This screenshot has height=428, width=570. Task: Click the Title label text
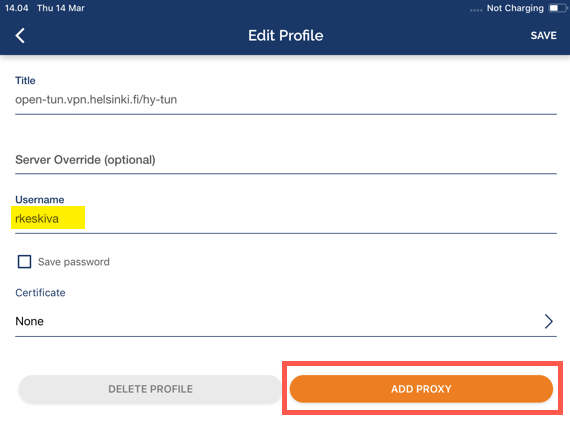pos(25,80)
